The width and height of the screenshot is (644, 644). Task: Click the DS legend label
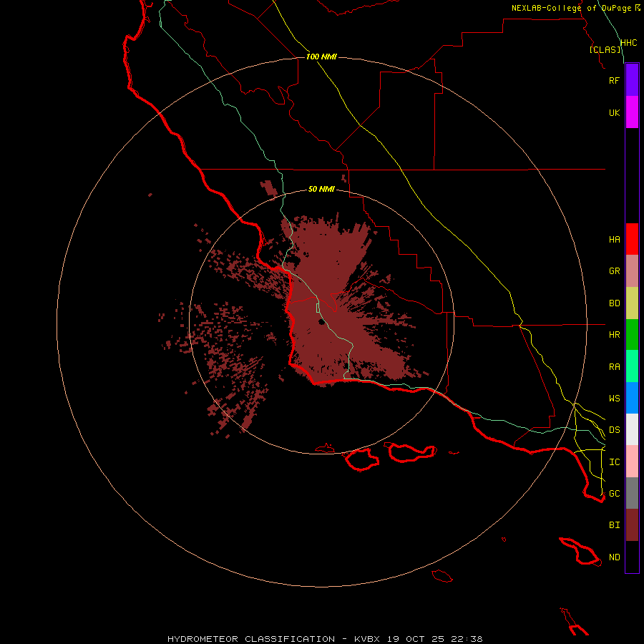(x=614, y=429)
